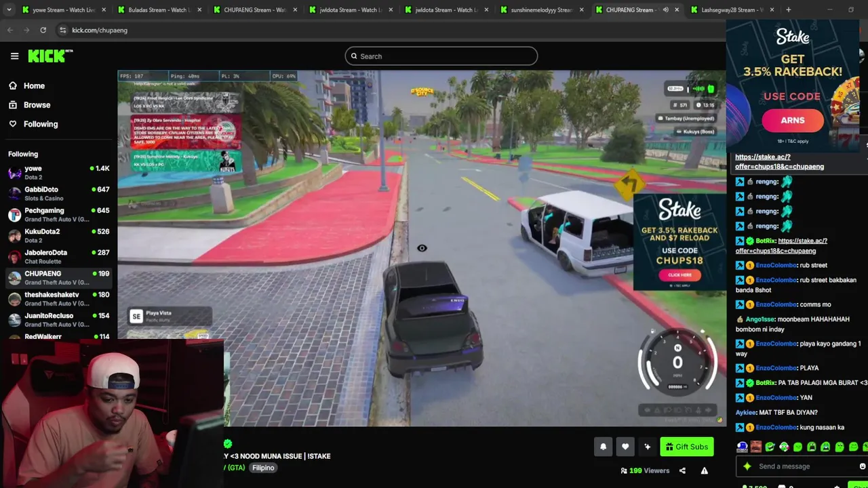Reload the page

click(43, 30)
